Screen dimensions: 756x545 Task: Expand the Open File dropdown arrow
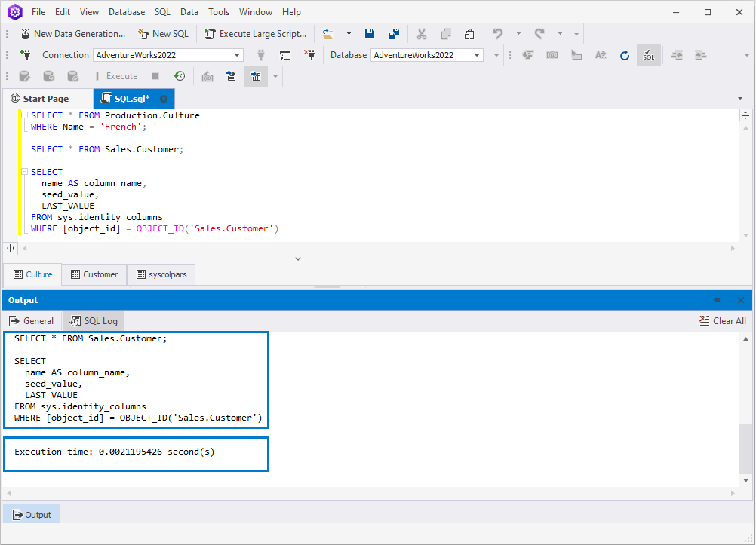point(349,34)
